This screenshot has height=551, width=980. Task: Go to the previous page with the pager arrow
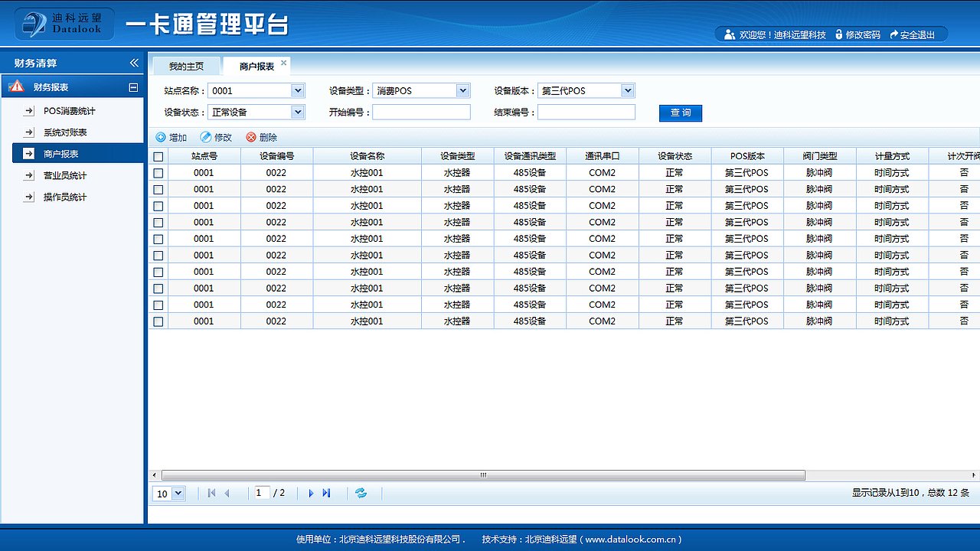[227, 494]
